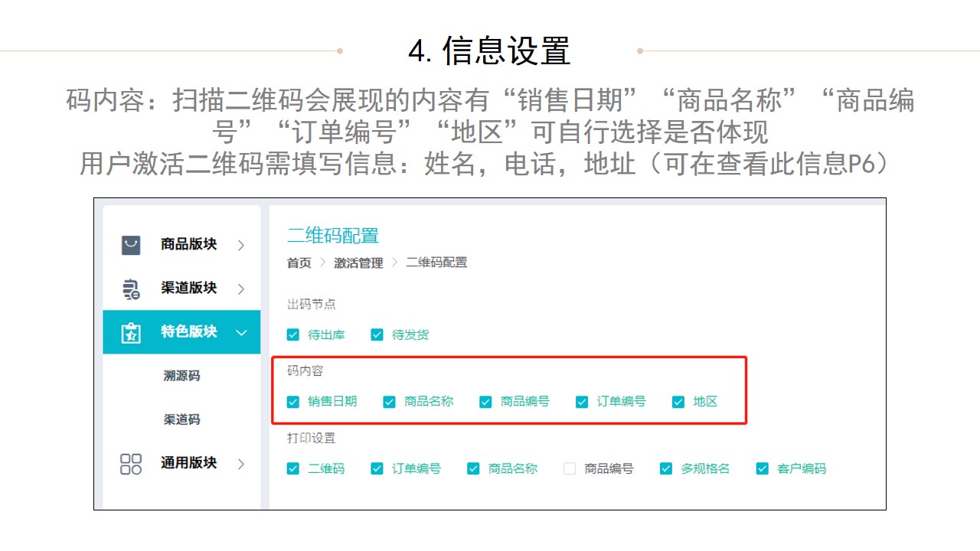This screenshot has width=980, height=551.
Task: Click 激活管理 breadcrumb link
Action: (358, 262)
